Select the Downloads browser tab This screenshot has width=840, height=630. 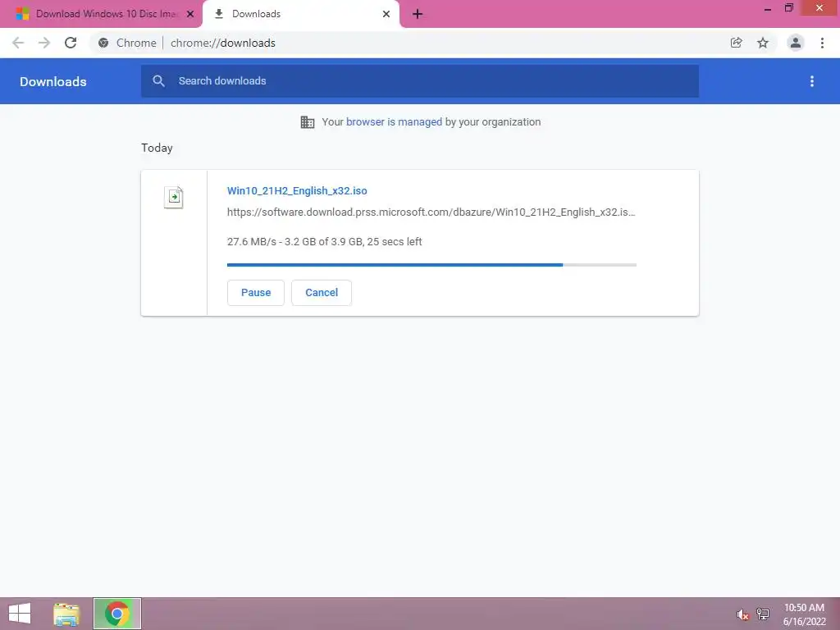click(300, 14)
